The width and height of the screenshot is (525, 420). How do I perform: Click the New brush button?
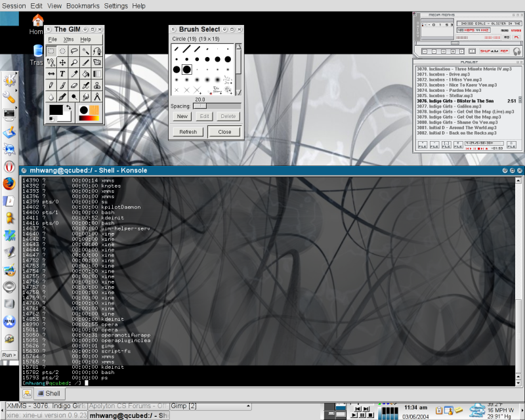[182, 116]
